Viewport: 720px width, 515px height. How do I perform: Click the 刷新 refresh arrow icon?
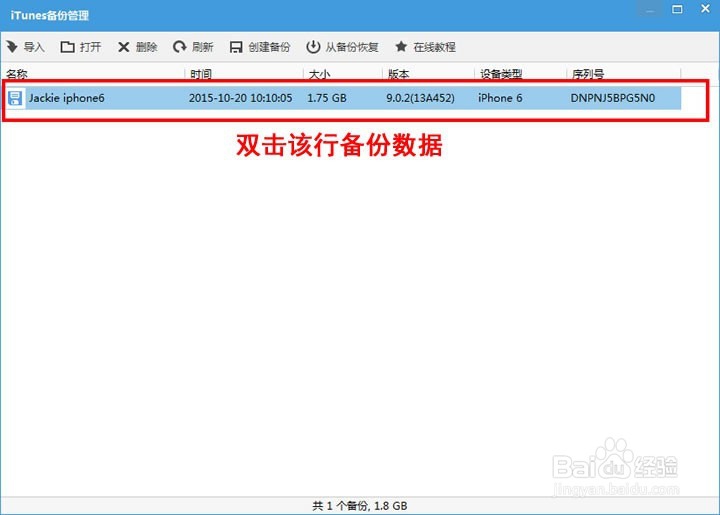(180, 46)
